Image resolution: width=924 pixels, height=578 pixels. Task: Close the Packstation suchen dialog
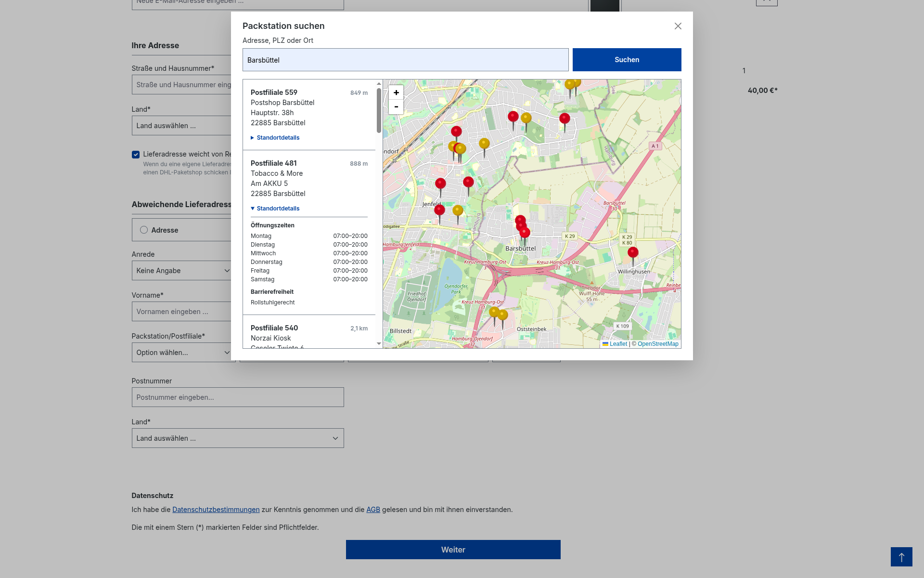pyautogui.click(x=678, y=26)
